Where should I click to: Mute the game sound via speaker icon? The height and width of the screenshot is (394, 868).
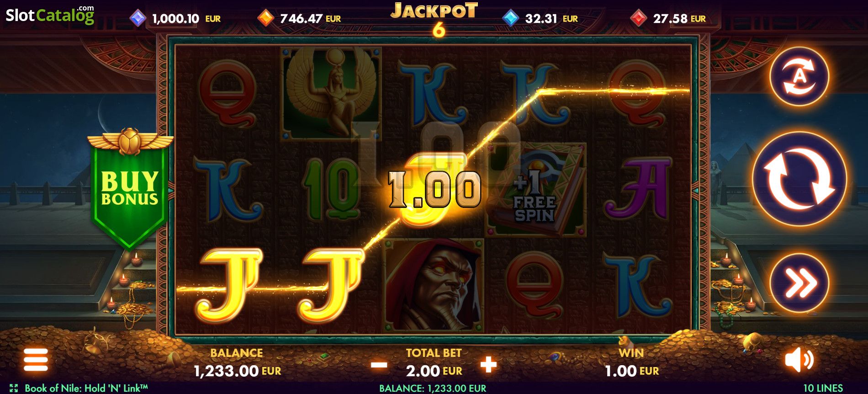tap(799, 360)
